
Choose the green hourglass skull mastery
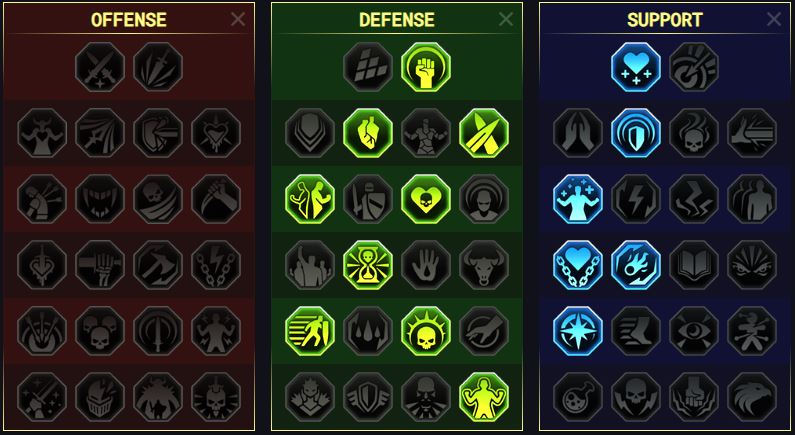pos(368,265)
